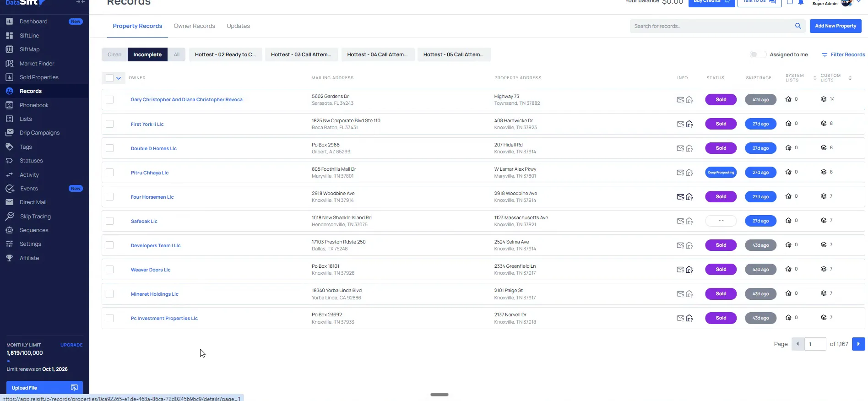Check the Double D Homes Llc checkbox
868x401 pixels.
click(x=109, y=148)
